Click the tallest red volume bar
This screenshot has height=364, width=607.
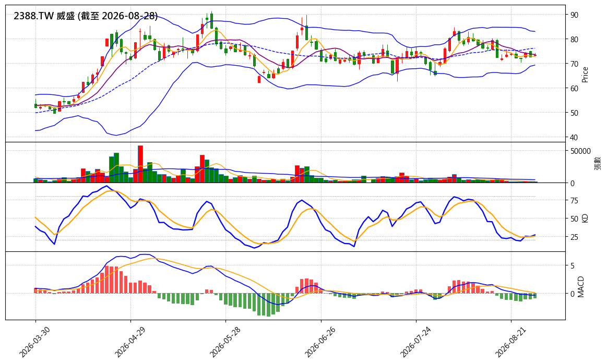[140, 164]
